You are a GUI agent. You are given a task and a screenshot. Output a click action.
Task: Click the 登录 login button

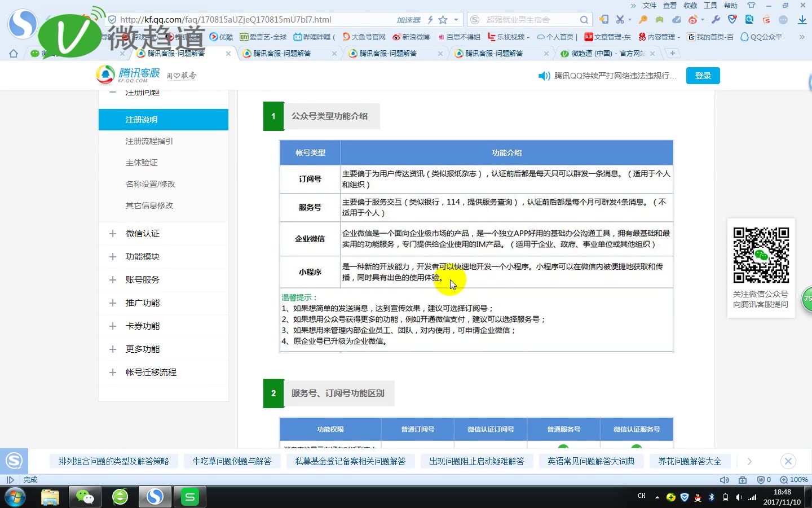point(703,76)
